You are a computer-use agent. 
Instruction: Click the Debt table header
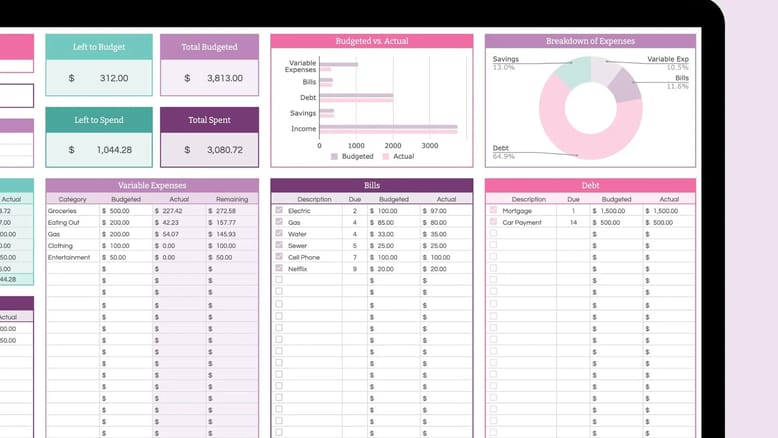point(590,185)
